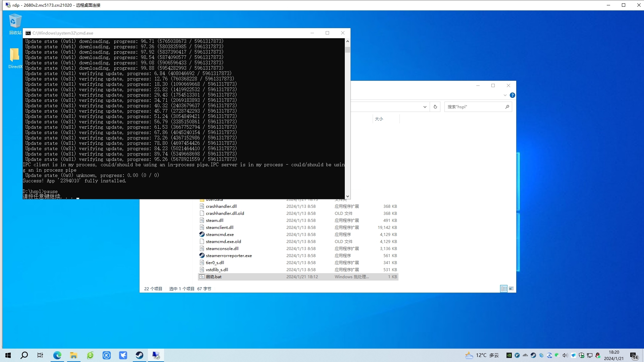Sort by the 大小 size column header

click(386, 119)
